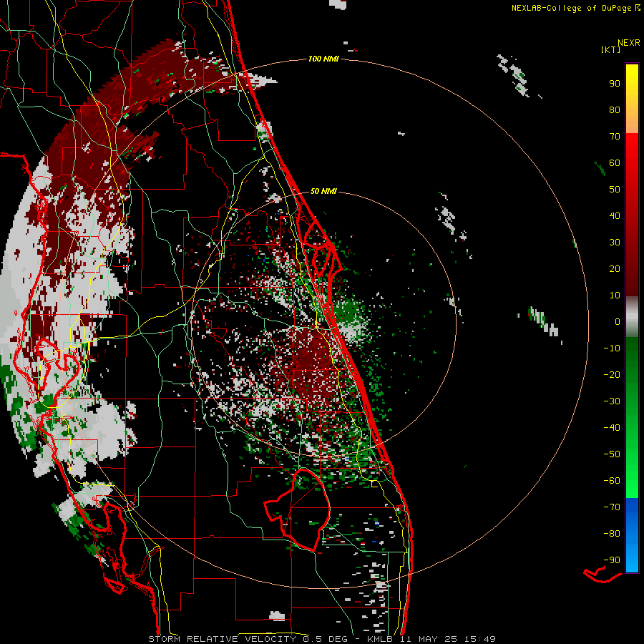Click the KMLB radar site identifier
The height and width of the screenshot is (644, 644).
coord(379,639)
